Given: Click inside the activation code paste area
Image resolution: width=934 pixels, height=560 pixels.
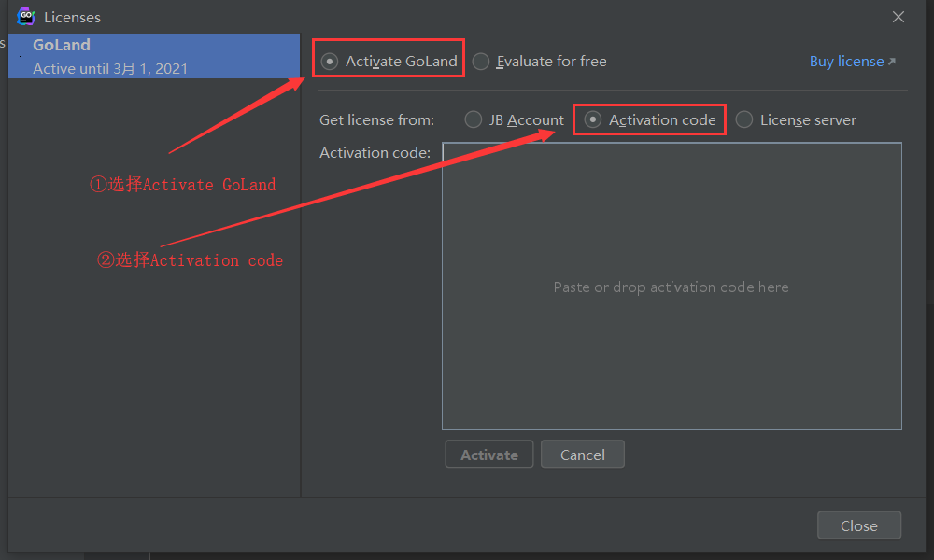Looking at the screenshot, I should click(671, 287).
